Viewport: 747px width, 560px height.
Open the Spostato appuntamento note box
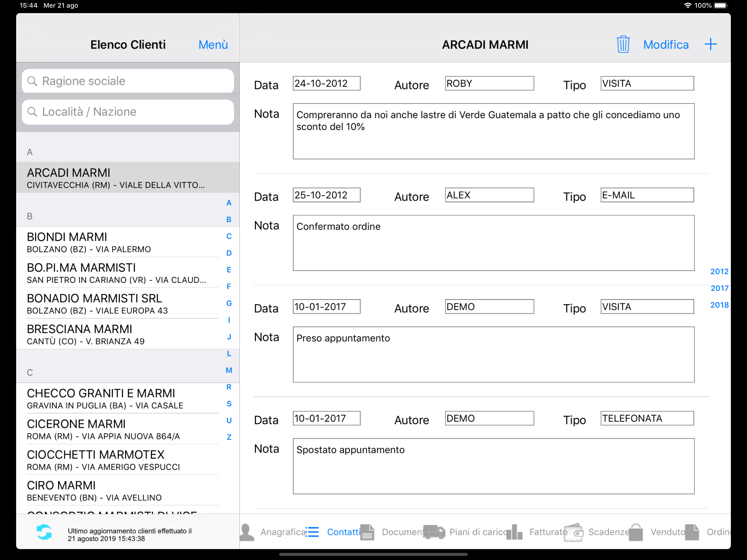coord(493,466)
